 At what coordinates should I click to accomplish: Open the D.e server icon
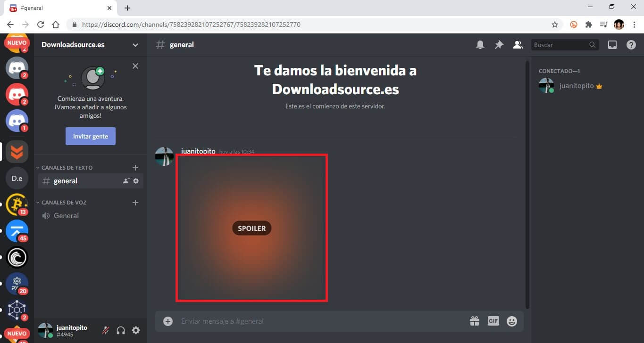pos(17,178)
